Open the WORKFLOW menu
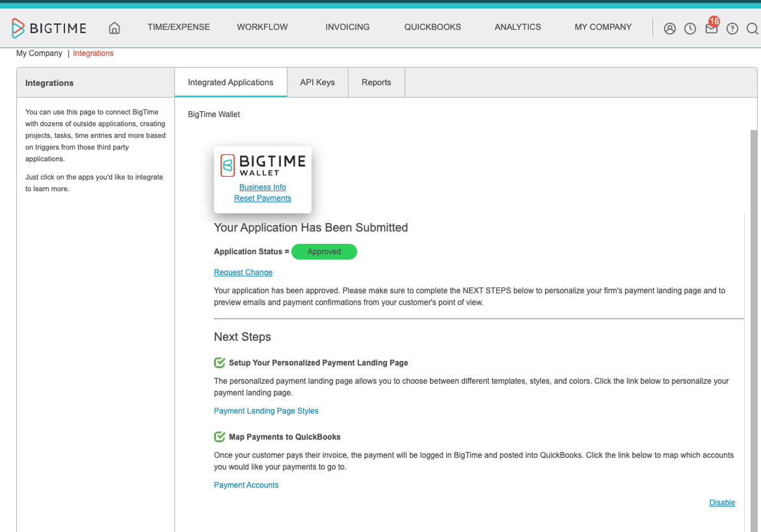 pos(262,27)
